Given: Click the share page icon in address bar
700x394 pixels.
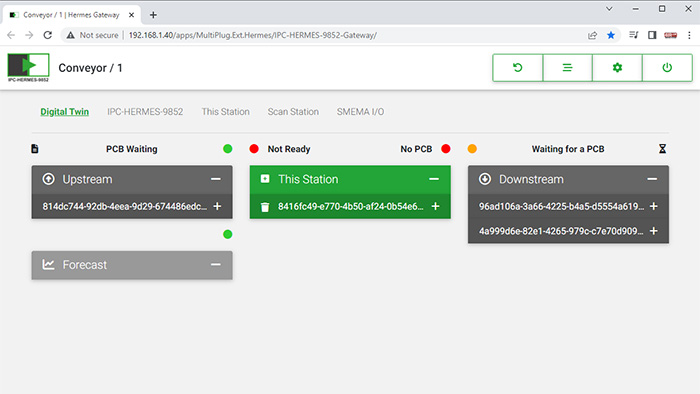Looking at the screenshot, I should [592, 35].
